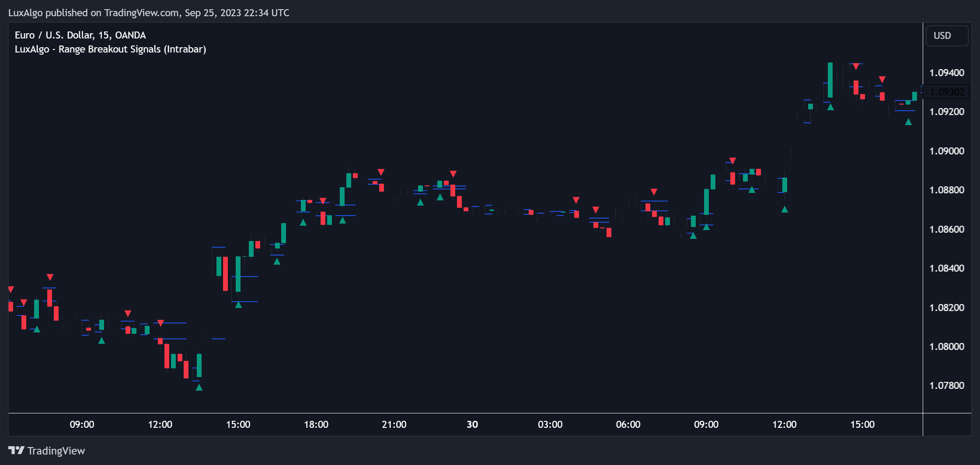This screenshot has height=465, width=980.
Task: Select the Euro / U.S. Dollar symbol title
Action: pos(80,35)
